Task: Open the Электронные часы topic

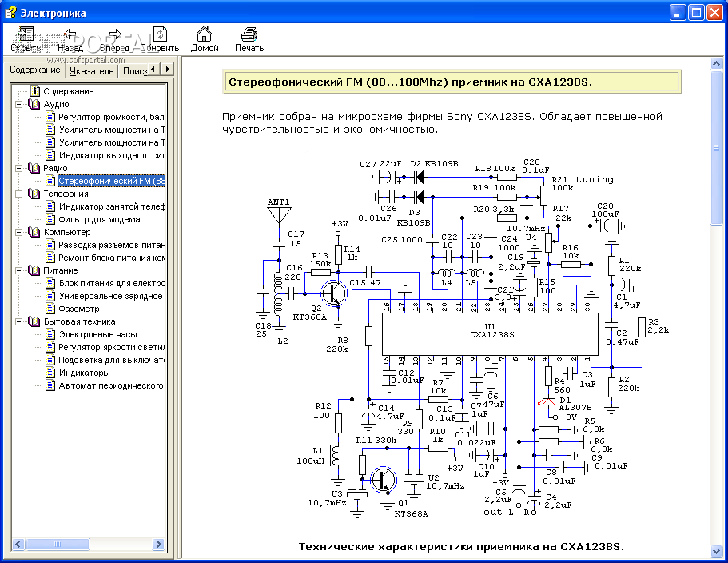Action: click(97, 334)
